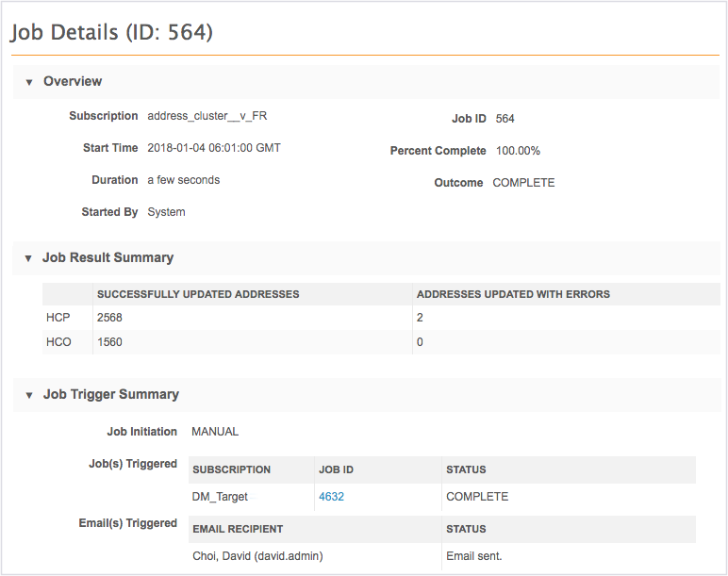The width and height of the screenshot is (728, 576).
Task: Collapse the Job Trigger Summary triangle
Action: pos(29,395)
